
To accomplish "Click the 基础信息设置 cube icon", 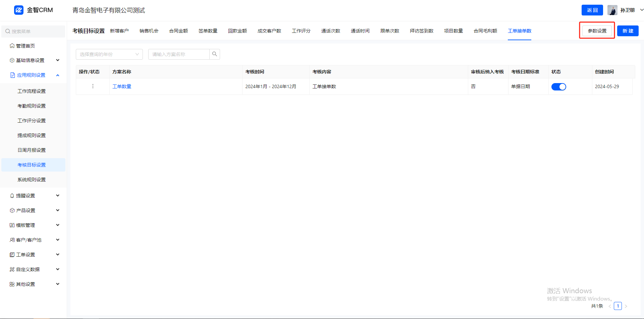I will pos(12,60).
